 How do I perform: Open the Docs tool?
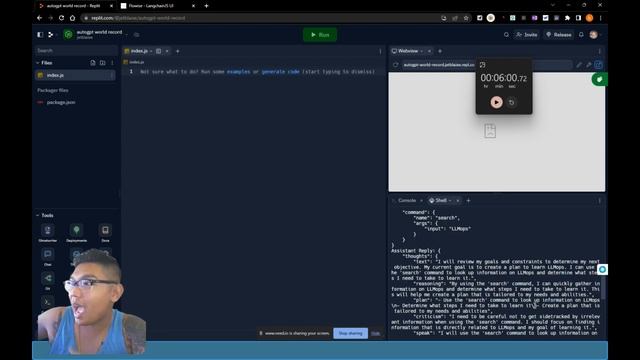pyautogui.click(x=105, y=233)
